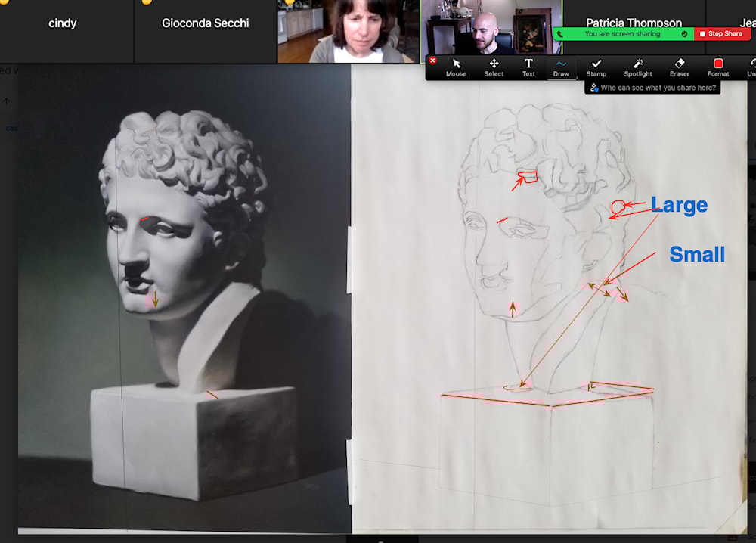Click 'Who can see what you share here?'
756x543 pixels.
pos(654,88)
